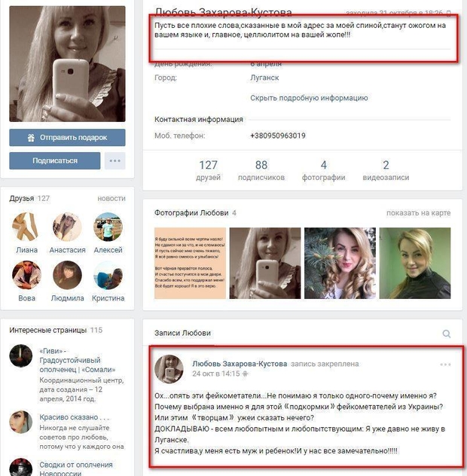Click the показать на карте link
This screenshot has height=476, width=467.
click(418, 213)
